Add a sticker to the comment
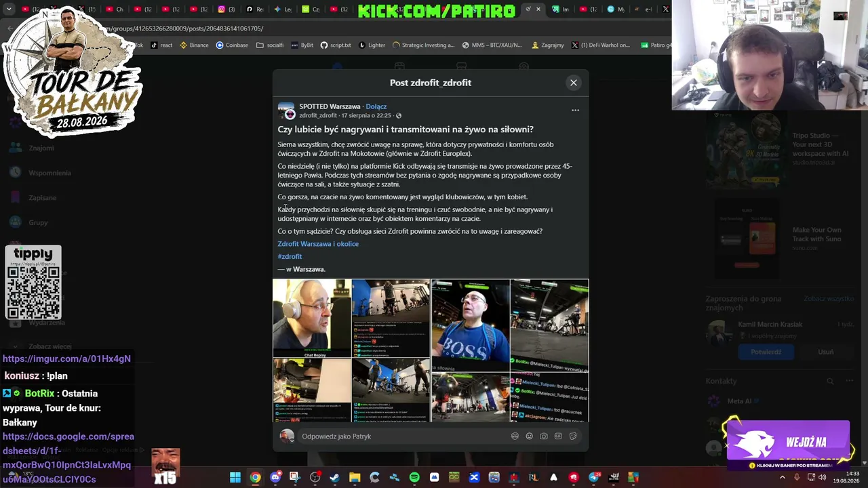This screenshot has width=868, height=488. [x=573, y=436]
